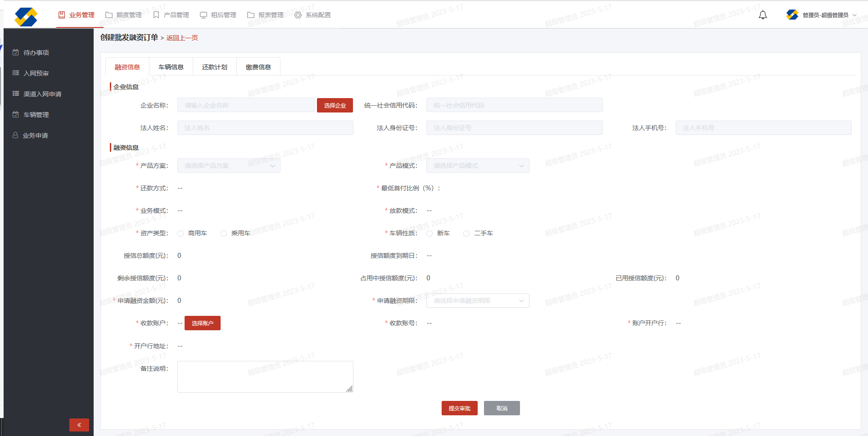Select the 乘用车 radio option

[224, 234]
